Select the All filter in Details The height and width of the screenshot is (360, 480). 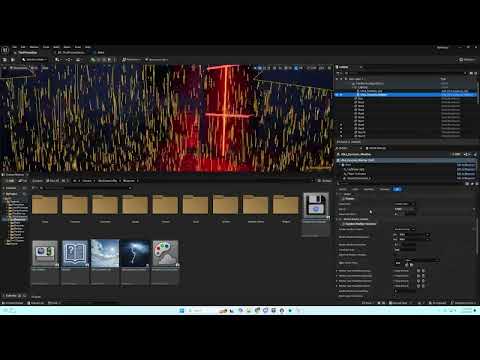[397, 189]
